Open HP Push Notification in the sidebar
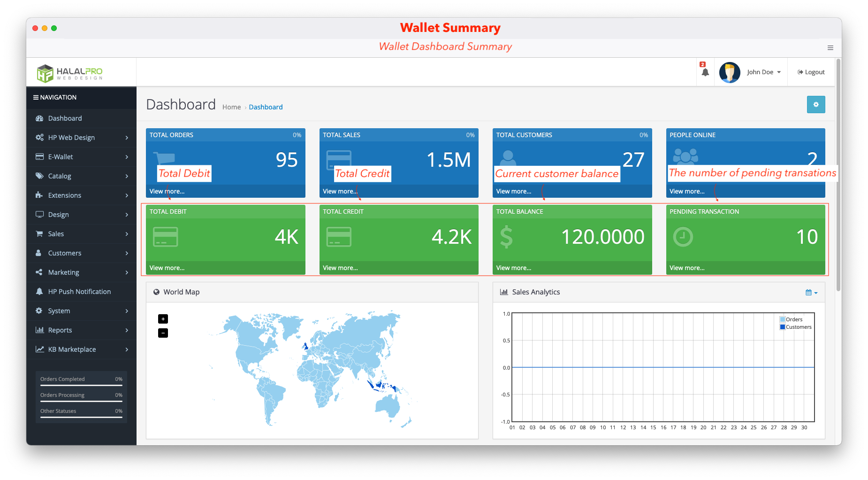868x480 pixels. (x=79, y=292)
